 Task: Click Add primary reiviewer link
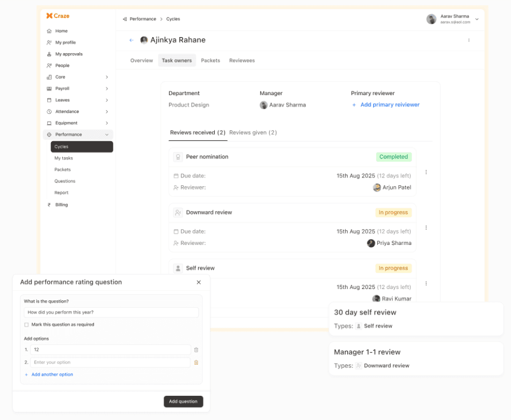[386, 105]
